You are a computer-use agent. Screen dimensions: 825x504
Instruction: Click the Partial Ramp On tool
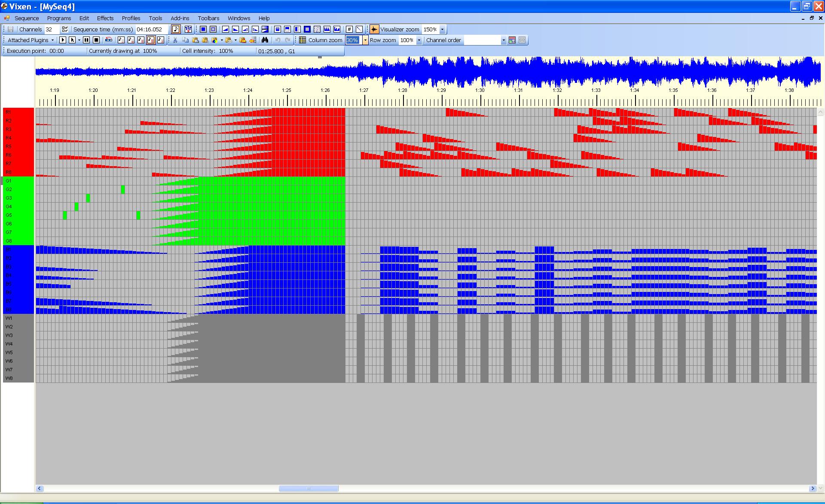point(245,29)
